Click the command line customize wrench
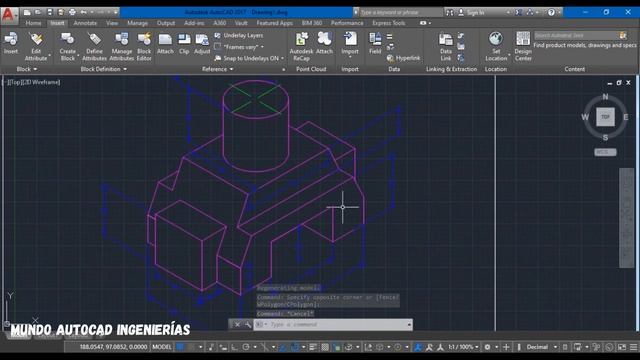Viewport: 640px width, 360px height. (x=247, y=324)
